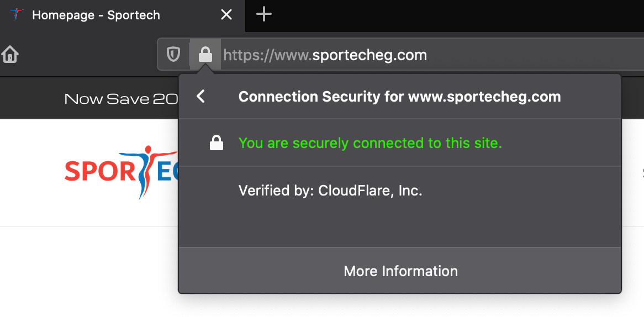Screen dimensions: 644x317
Task: Click the padlock icon in address bar
Action: (x=205, y=54)
